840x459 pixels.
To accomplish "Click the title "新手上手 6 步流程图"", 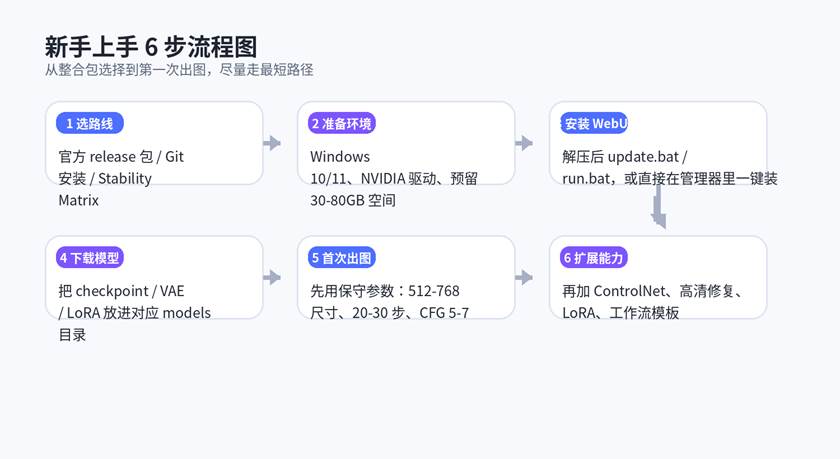I will [x=151, y=47].
